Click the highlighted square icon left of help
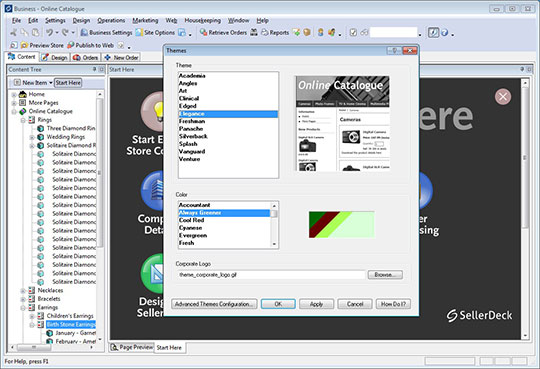This screenshot has height=369, width=540. point(433,33)
